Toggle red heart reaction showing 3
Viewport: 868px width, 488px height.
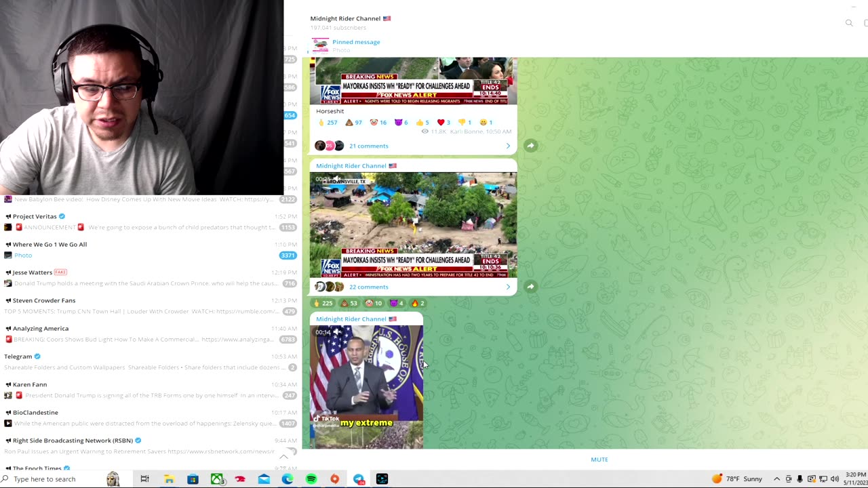click(443, 123)
